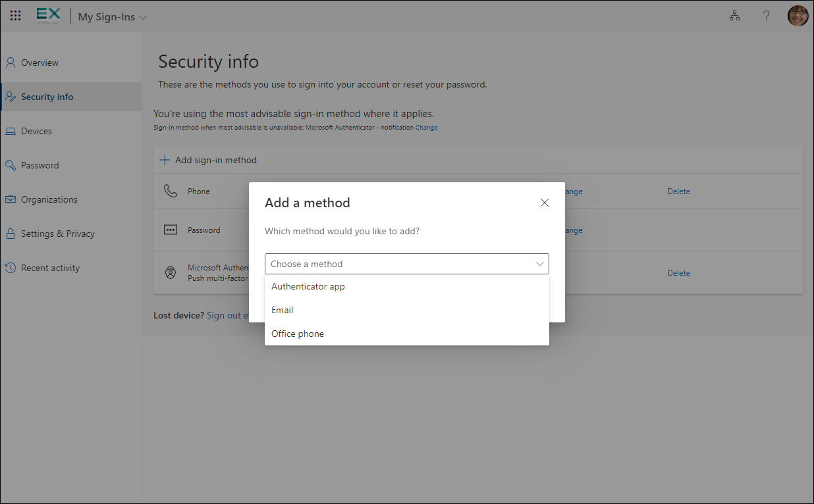Screen dimensions: 814x504
Task: Go to Overview in the sidebar
Action: [40, 63]
